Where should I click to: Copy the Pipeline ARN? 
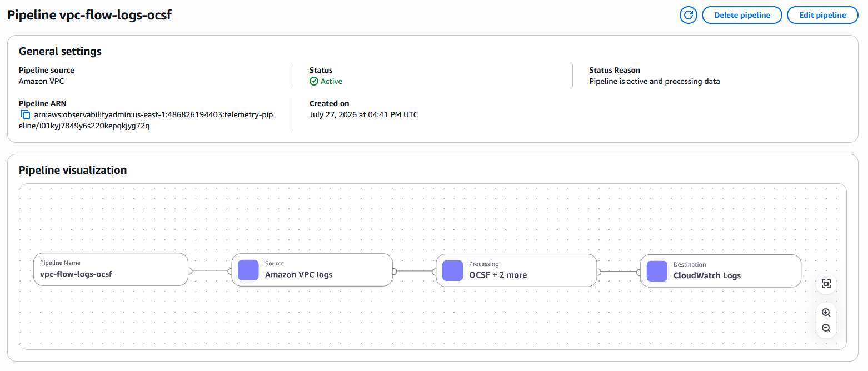(26, 114)
